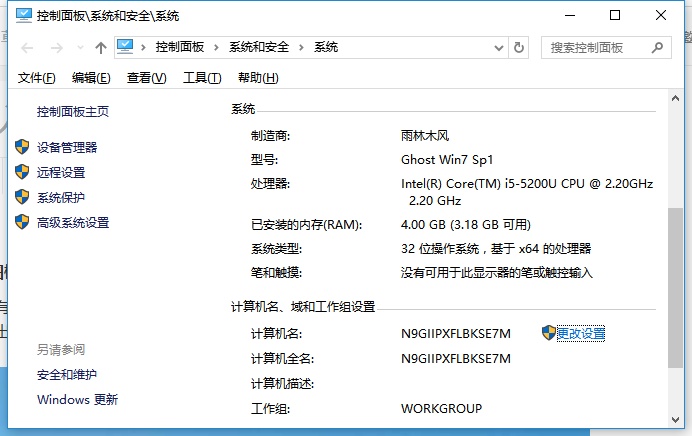Open the 帮助(H) menu
Viewport: 692px width, 436px height.
[258, 78]
